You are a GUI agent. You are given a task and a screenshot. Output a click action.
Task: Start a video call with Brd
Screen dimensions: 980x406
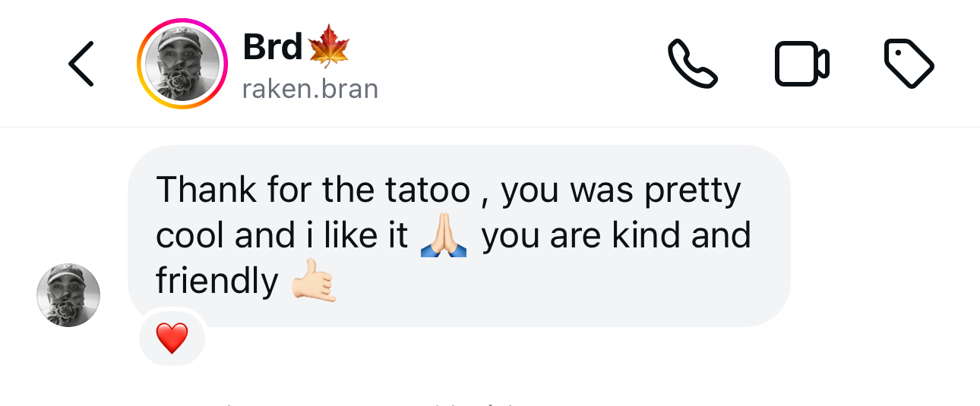click(801, 64)
